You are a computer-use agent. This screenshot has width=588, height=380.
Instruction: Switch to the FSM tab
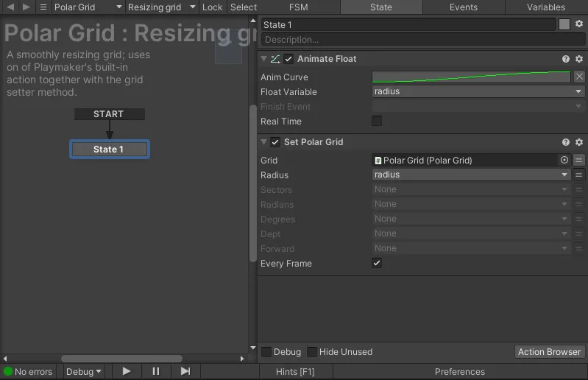click(299, 7)
